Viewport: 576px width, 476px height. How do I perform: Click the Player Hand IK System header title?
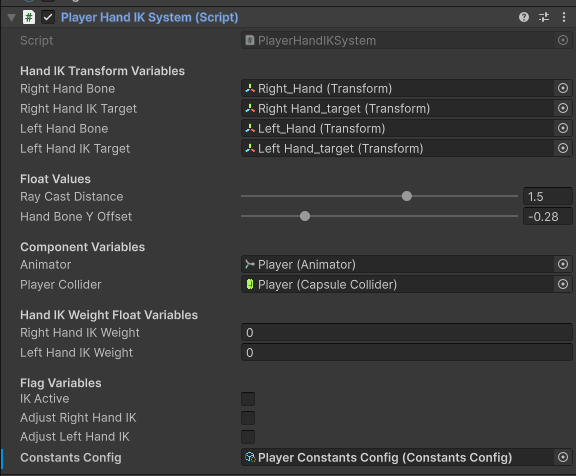[x=150, y=17]
